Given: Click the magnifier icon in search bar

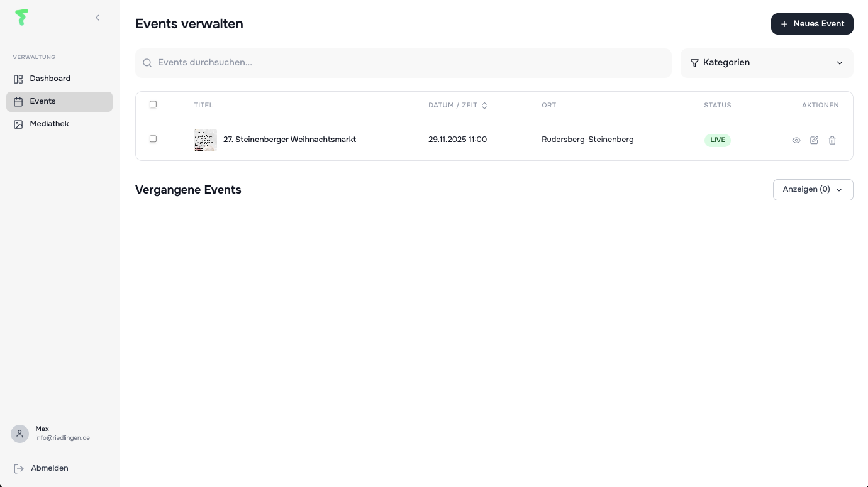Looking at the screenshot, I should click(x=147, y=63).
